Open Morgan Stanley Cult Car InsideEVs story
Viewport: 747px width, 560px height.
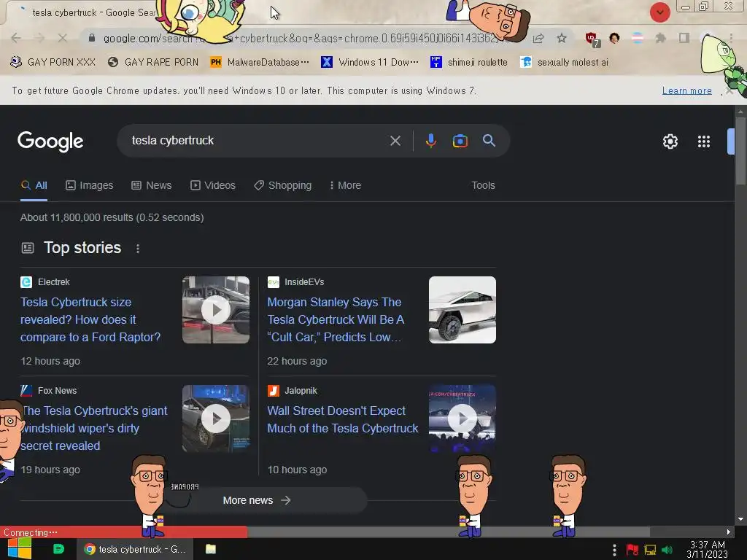[x=336, y=319]
